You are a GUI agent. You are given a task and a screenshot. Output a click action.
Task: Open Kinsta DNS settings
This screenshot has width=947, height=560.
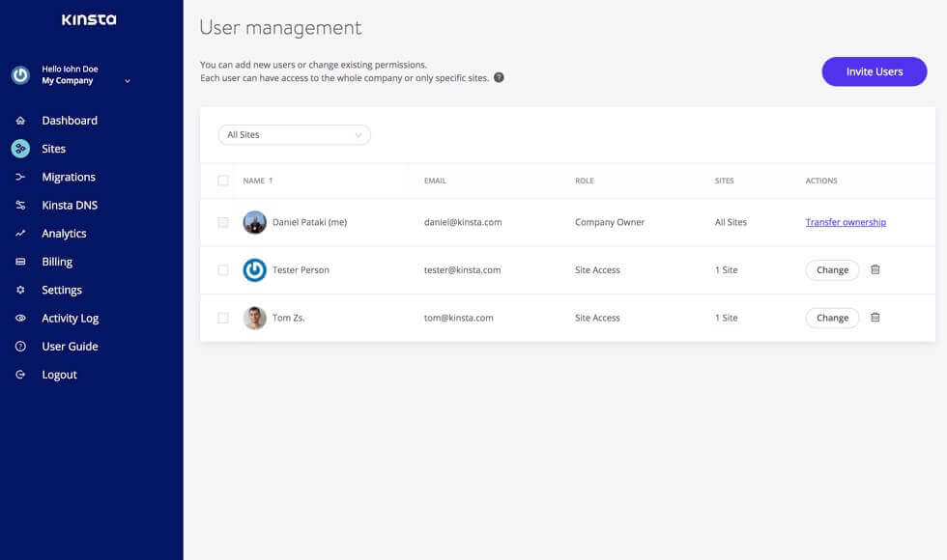70,204
